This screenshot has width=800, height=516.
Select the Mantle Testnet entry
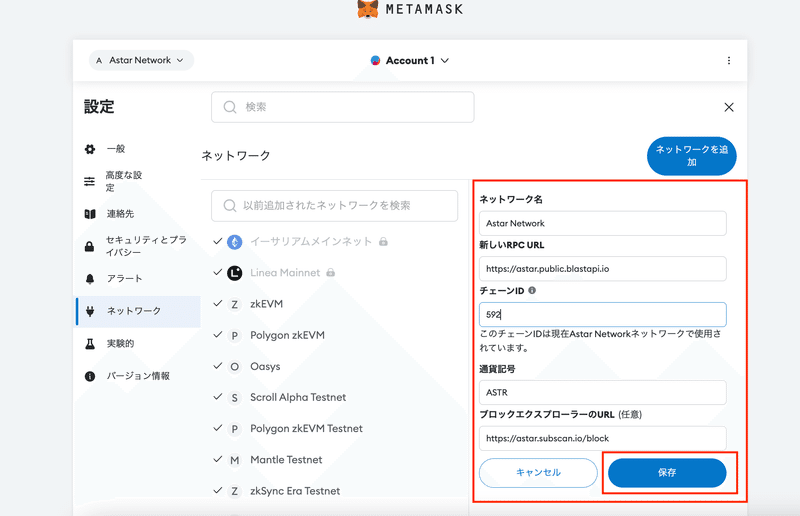(286, 460)
